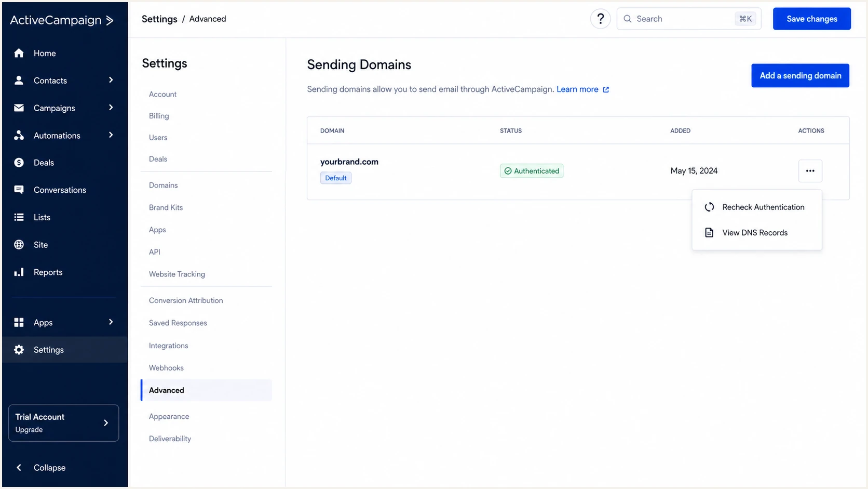Open Brand Kits settings

tap(166, 207)
